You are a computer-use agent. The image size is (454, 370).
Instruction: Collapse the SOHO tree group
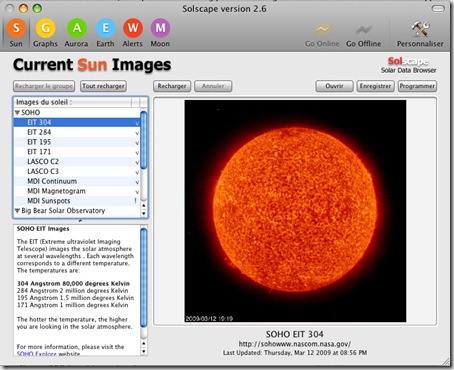(x=17, y=113)
